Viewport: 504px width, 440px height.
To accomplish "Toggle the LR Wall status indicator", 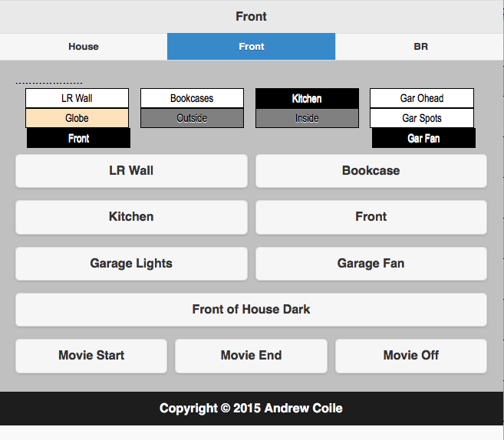I will tap(77, 98).
